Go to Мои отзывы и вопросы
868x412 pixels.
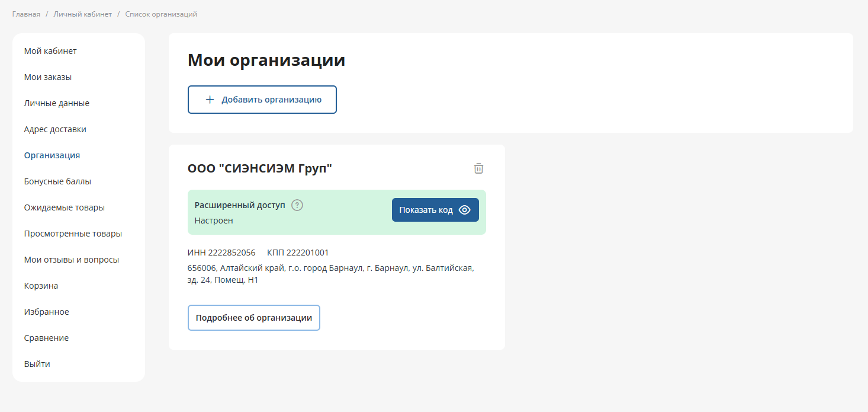point(72,260)
